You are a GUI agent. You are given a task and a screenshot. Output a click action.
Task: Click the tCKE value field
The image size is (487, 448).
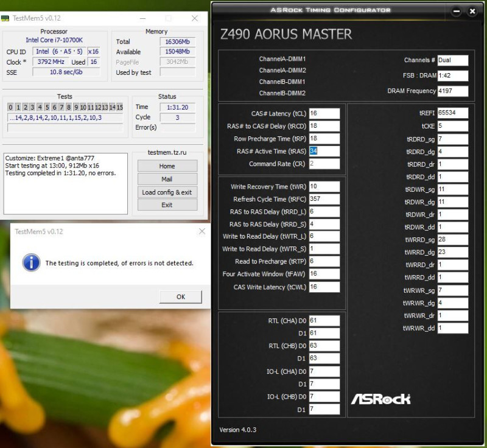click(453, 126)
